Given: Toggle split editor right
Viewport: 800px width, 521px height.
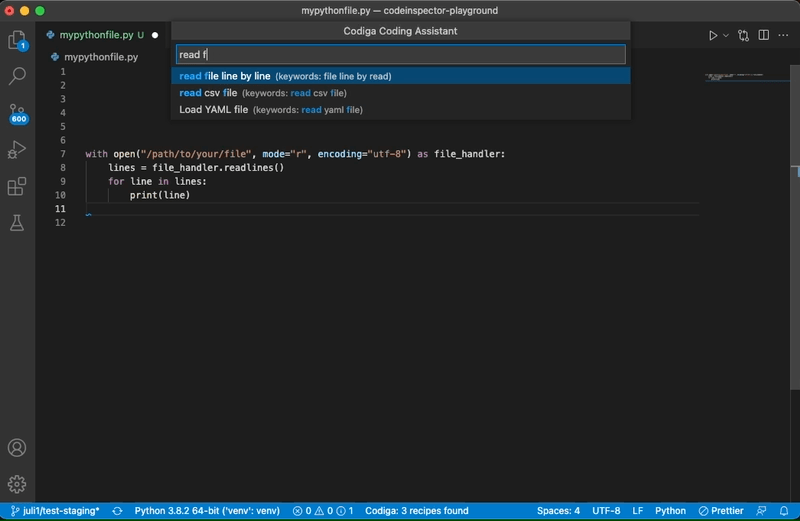Looking at the screenshot, I should pos(764,35).
